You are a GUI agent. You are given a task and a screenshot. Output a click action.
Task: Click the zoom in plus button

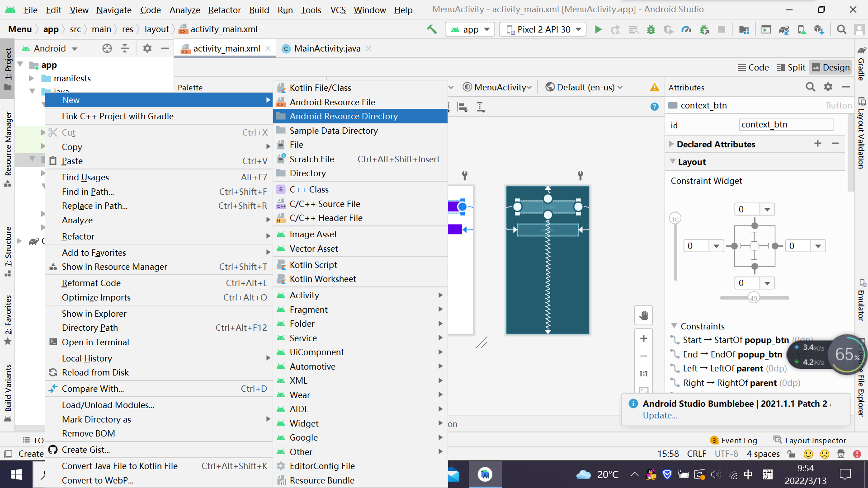click(644, 338)
